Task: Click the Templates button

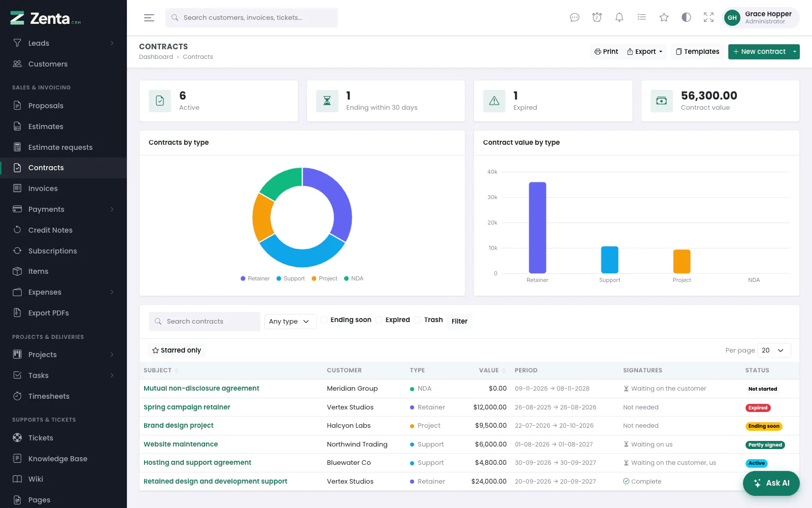Action: click(697, 52)
